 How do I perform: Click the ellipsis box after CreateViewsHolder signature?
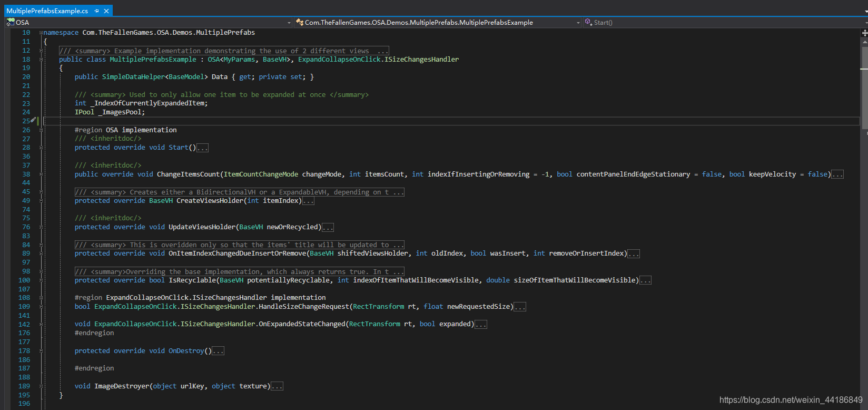(x=308, y=201)
